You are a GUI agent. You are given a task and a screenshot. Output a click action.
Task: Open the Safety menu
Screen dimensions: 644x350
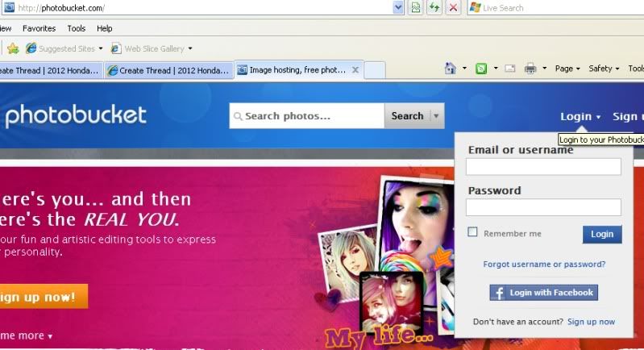604,69
